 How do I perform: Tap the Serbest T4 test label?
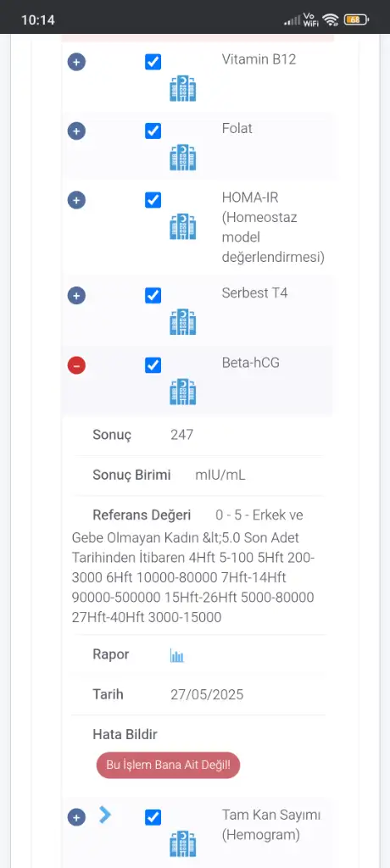(255, 292)
